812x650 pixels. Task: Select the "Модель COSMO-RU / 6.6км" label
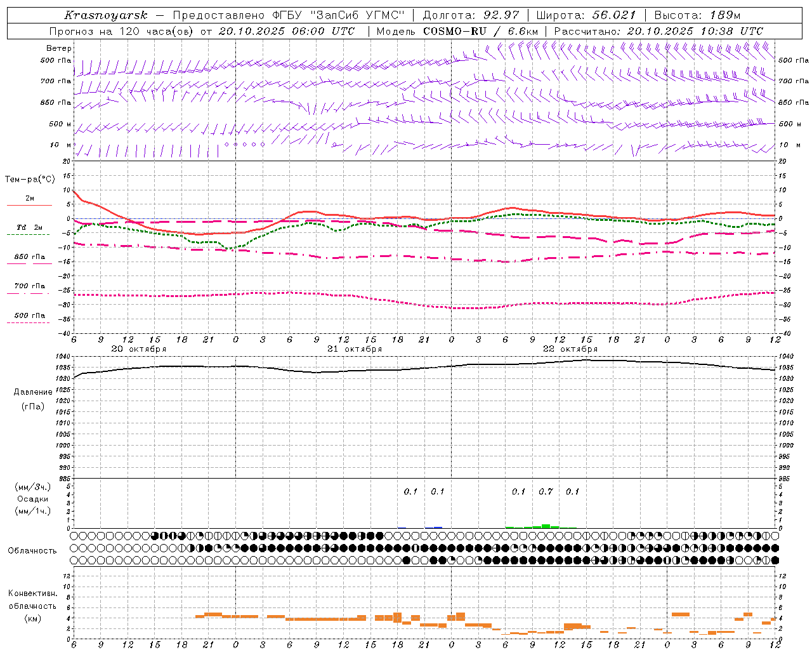(x=457, y=31)
